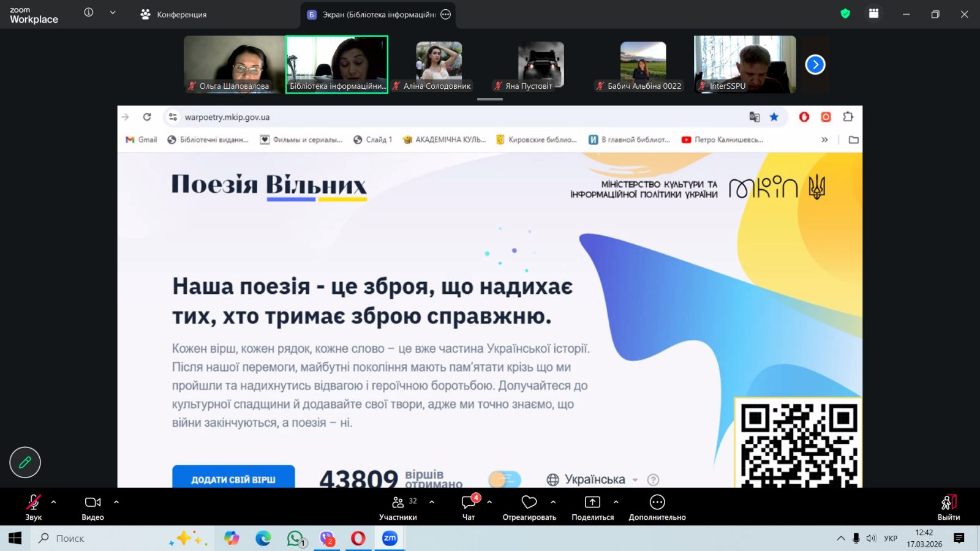Show next participants with arrow button
This screenshot has width=980, height=551.
[815, 64]
